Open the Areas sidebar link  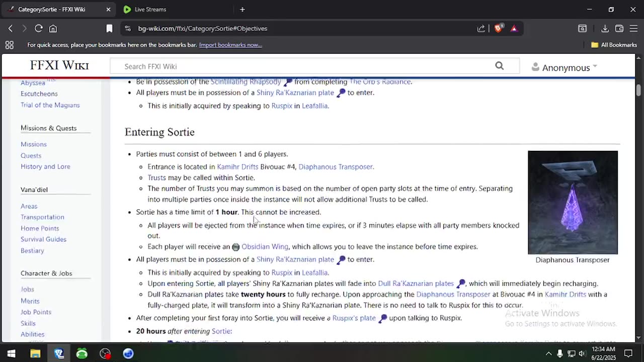tap(29, 206)
